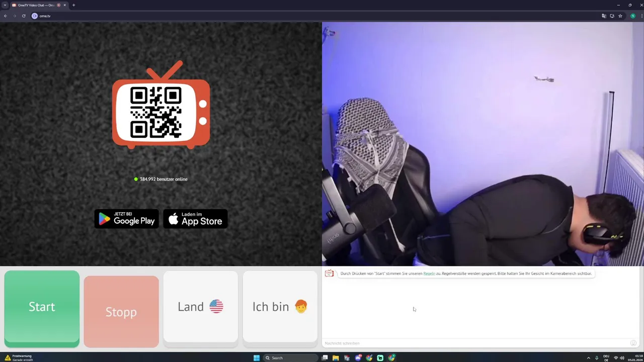
Task: Reload the ome.tv page
Action: click(x=24, y=16)
